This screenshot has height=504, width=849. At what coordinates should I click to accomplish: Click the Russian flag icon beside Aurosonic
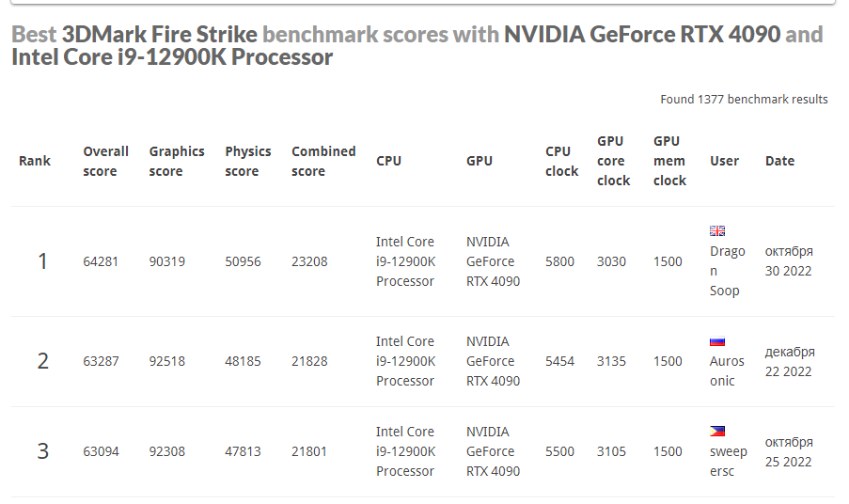(717, 341)
